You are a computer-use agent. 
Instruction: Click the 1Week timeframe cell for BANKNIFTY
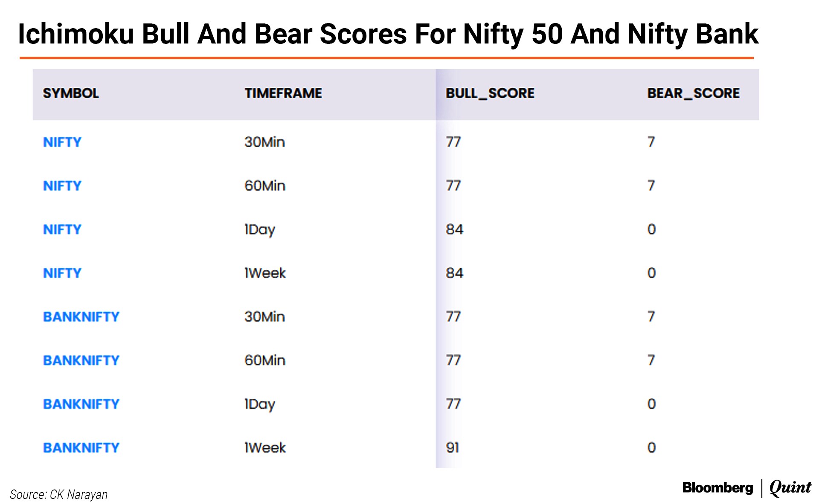[265, 448]
